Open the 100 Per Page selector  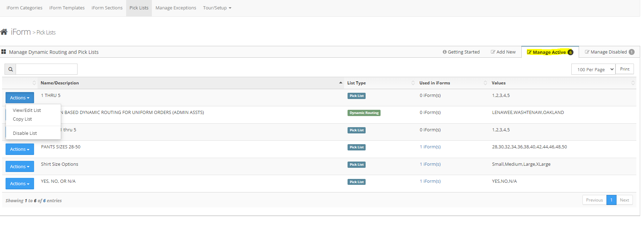593,69
